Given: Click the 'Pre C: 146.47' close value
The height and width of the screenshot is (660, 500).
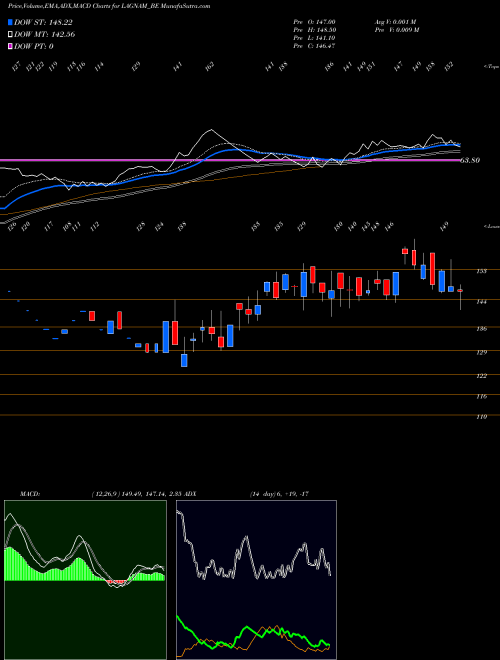Looking at the screenshot, I should point(314,46).
